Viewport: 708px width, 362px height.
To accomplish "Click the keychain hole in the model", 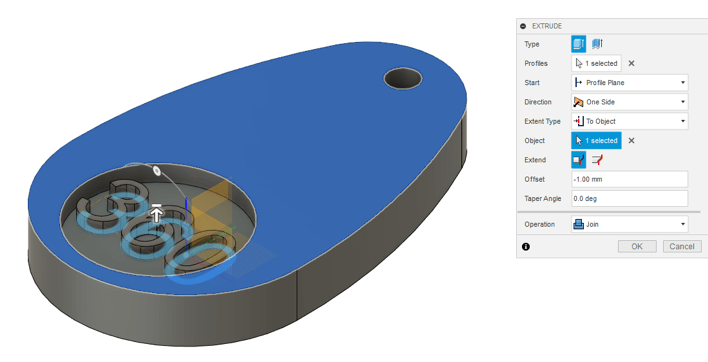I will tap(403, 79).
